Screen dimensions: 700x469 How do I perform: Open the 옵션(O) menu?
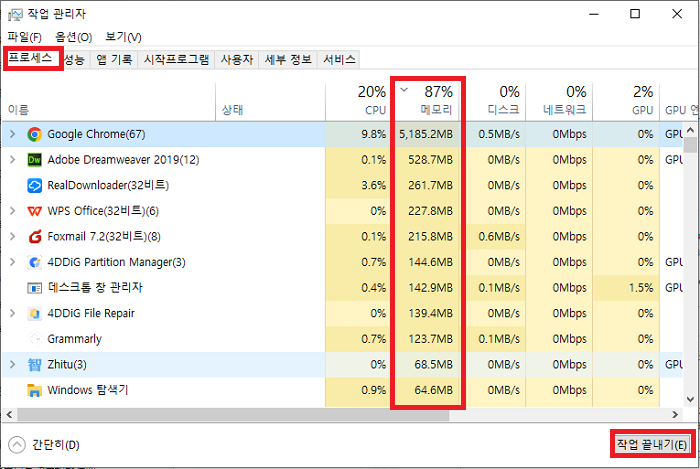tap(74, 37)
